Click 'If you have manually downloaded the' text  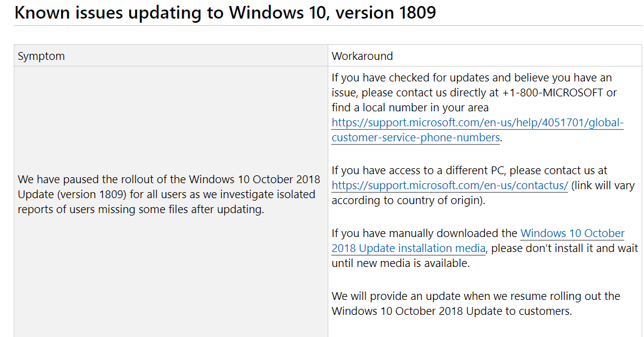tap(425, 233)
